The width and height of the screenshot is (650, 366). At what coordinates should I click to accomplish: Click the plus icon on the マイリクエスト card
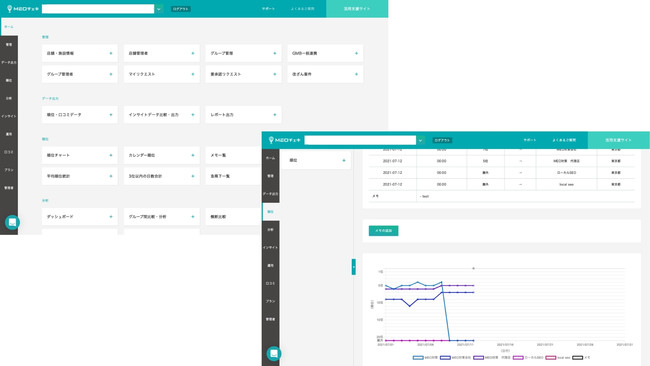(193, 74)
